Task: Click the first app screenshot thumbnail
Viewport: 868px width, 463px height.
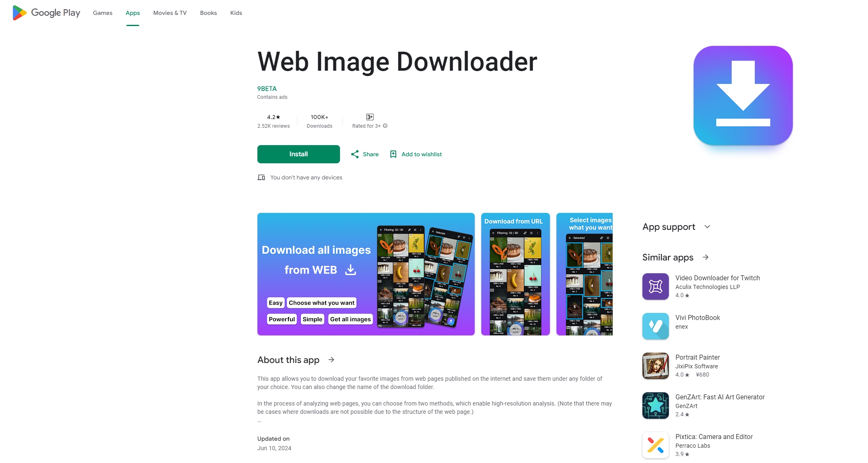Action: tap(366, 274)
